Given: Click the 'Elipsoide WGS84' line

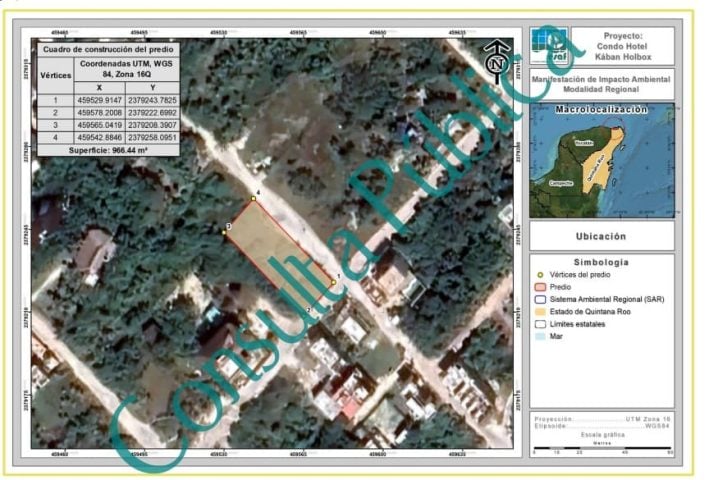Looking at the screenshot, I should click(602, 426).
